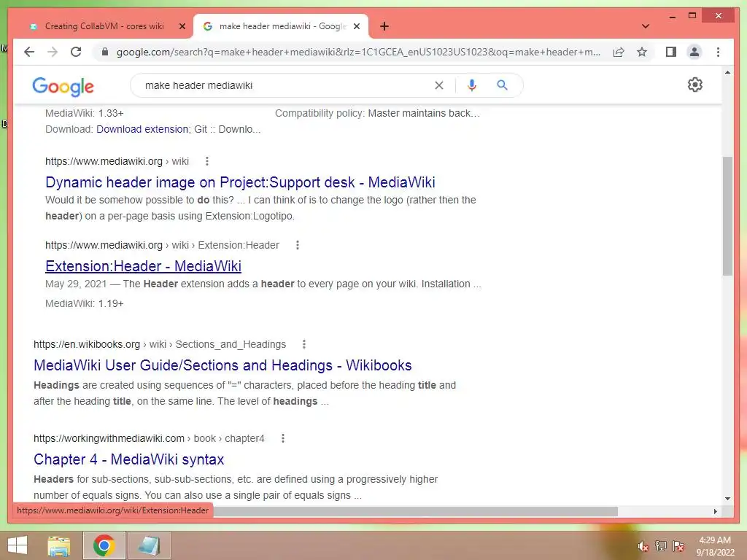Click the 'https://en.wikibooks.org' breadcrumb text

tap(87, 344)
